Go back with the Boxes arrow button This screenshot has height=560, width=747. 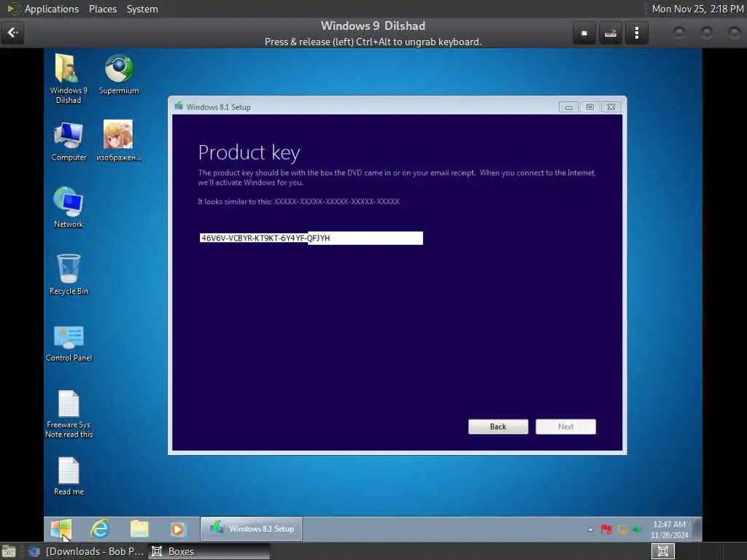[12, 33]
